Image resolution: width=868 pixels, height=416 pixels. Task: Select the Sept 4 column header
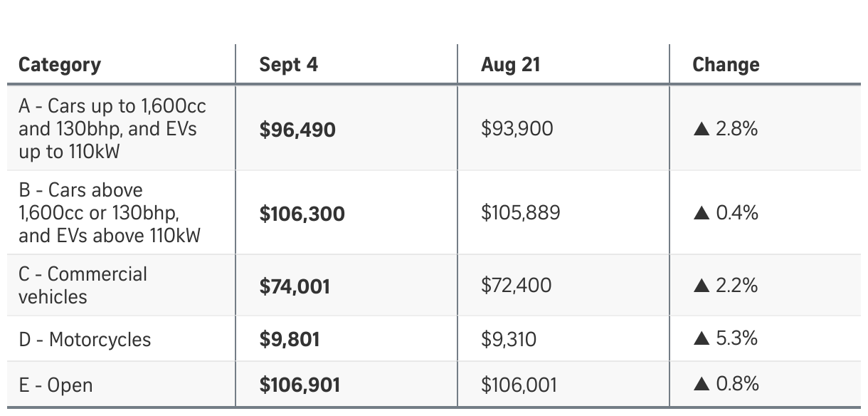[288, 65]
